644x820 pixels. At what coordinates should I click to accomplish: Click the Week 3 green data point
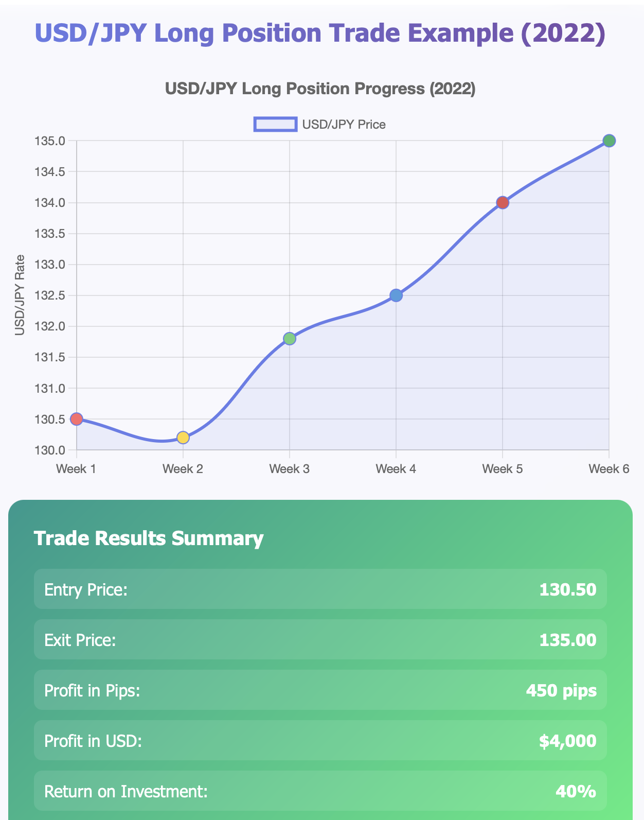coord(290,338)
